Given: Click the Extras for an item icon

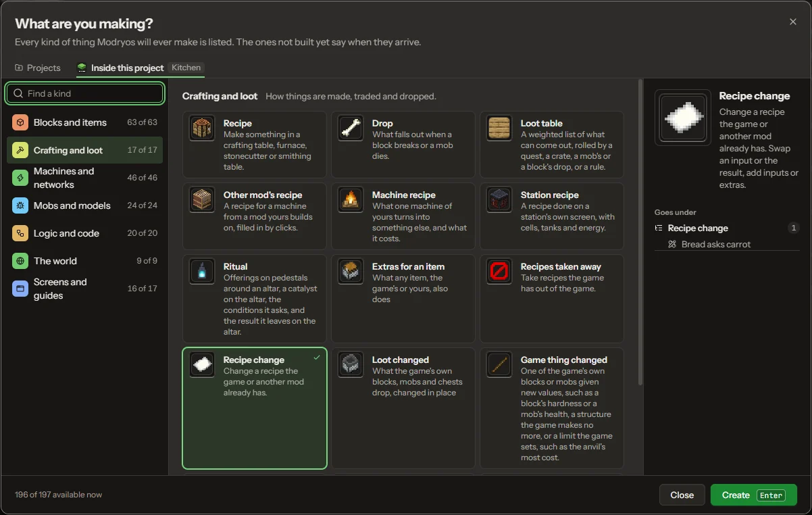Looking at the screenshot, I should [351, 272].
